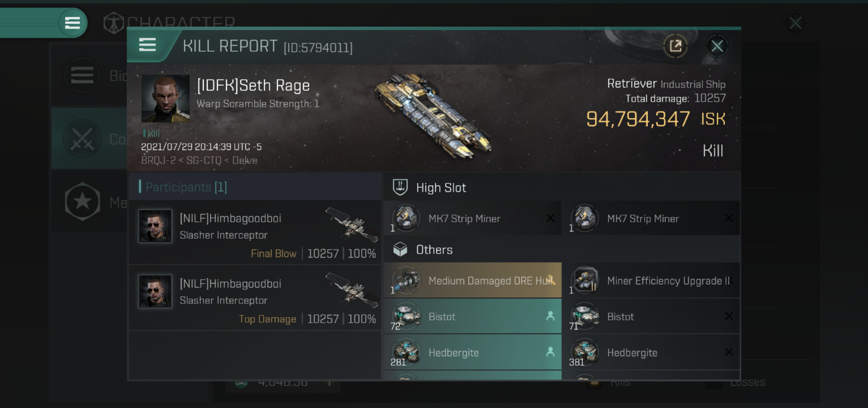868x408 pixels.
Task: Click the High Slot section header
Action: 441,188
